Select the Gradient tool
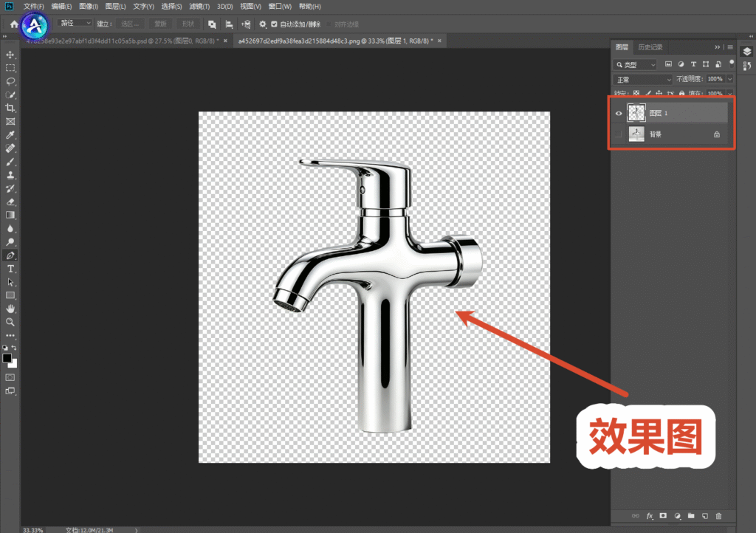Viewport: 756px width, 533px height. point(10,215)
